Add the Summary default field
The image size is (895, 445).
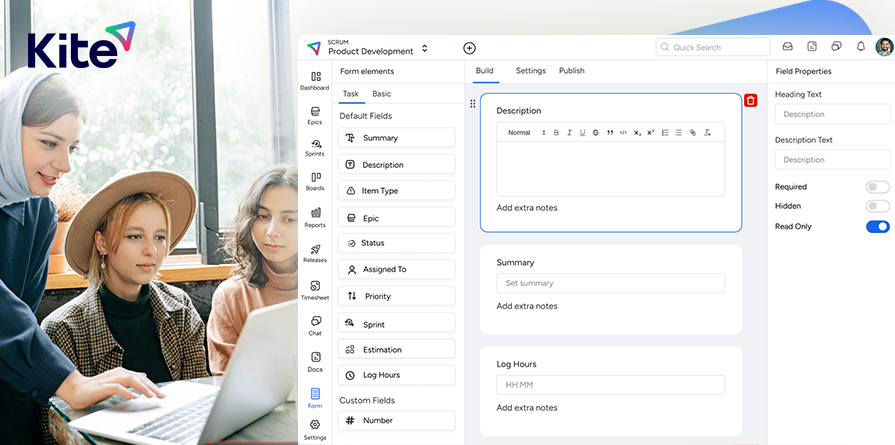397,137
